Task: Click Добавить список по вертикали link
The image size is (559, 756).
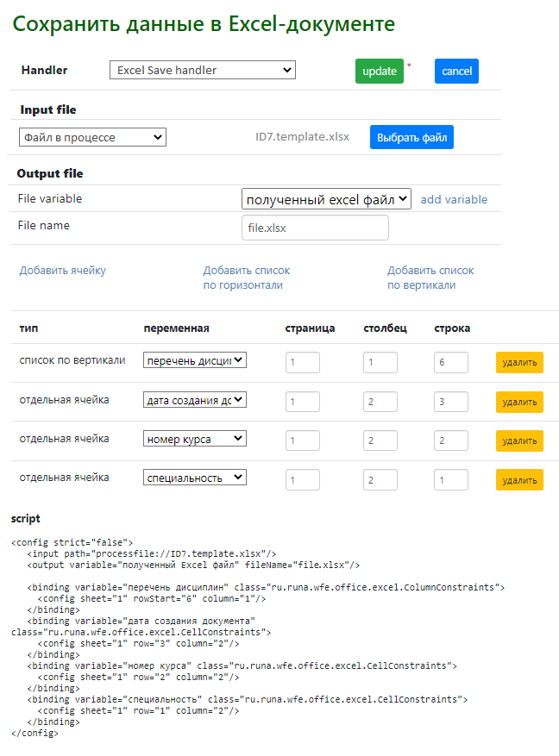Action: click(x=430, y=278)
